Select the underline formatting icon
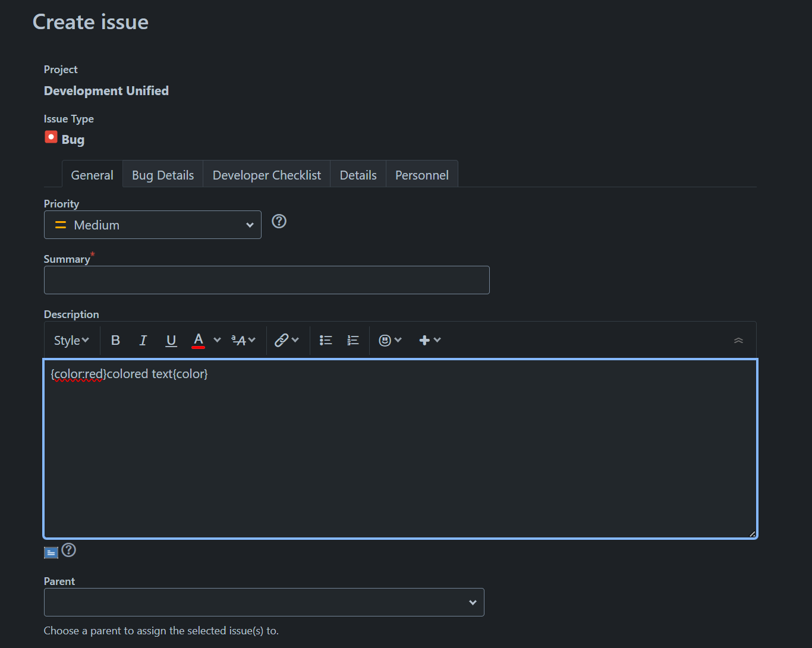The height and width of the screenshot is (648, 812). tap(171, 339)
